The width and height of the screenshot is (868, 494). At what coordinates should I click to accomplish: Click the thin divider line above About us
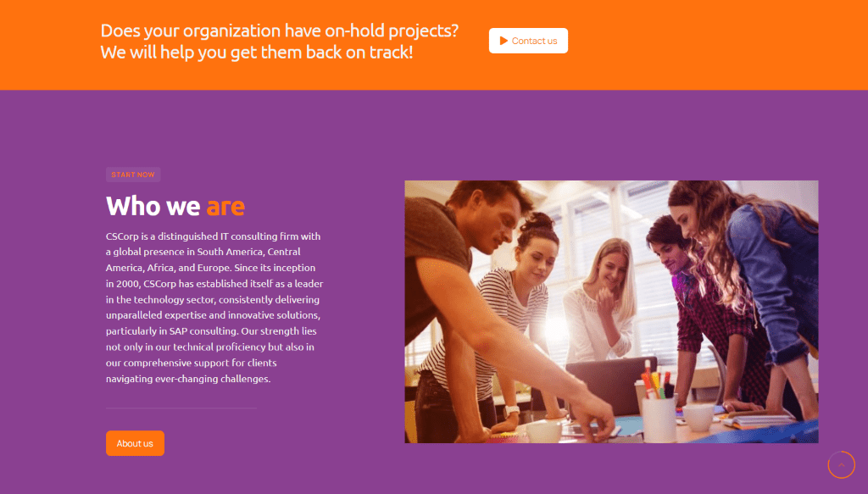pos(181,408)
